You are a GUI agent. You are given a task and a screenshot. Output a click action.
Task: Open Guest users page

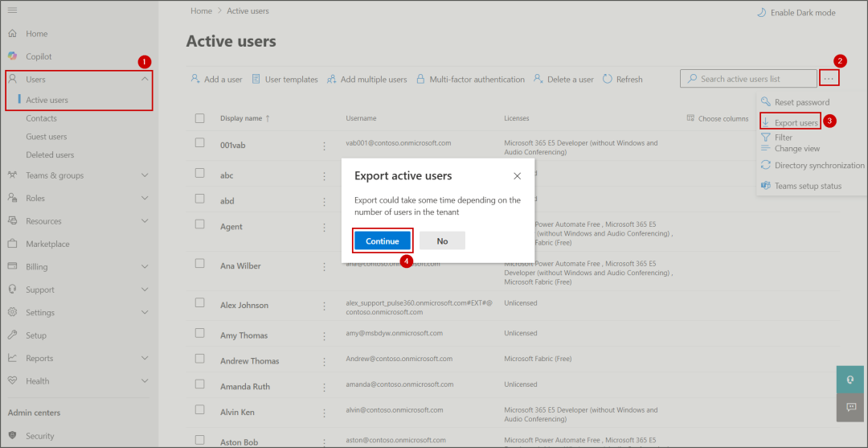point(47,137)
